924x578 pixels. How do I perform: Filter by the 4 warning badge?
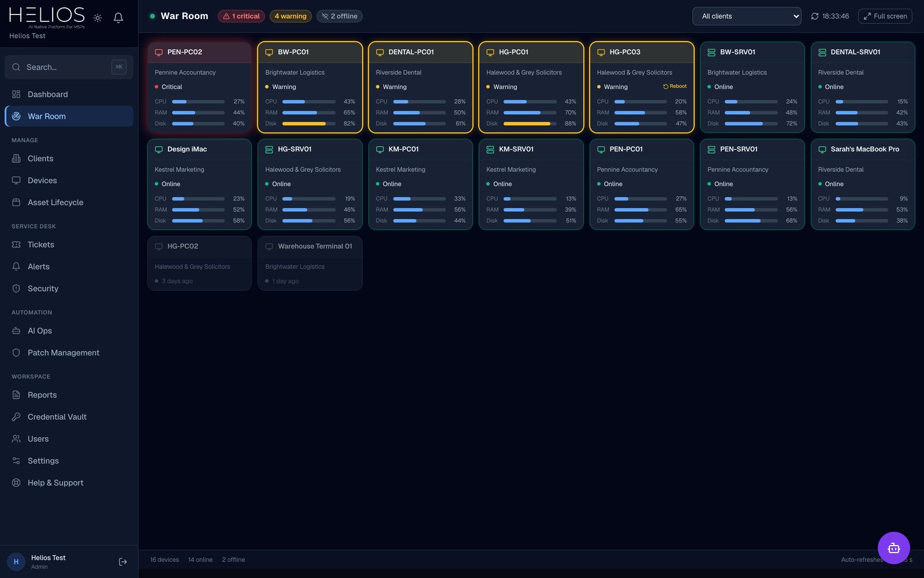coord(290,16)
